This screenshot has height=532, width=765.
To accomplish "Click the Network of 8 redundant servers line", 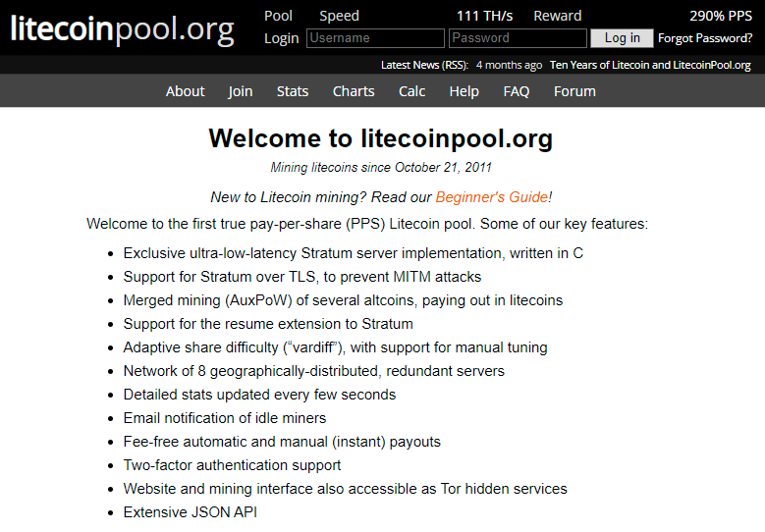I will click(313, 371).
